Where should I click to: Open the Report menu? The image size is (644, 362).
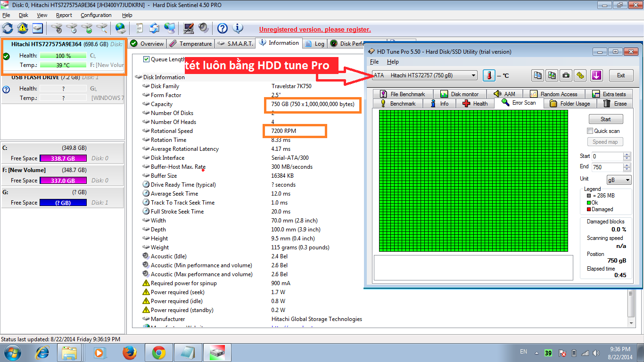point(64,15)
